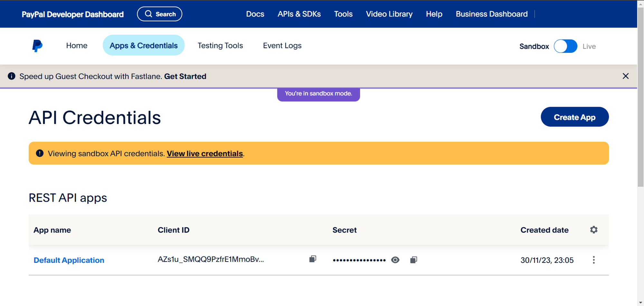Click the search magnifier icon
The height and width of the screenshot is (306, 644).
pos(148,14)
